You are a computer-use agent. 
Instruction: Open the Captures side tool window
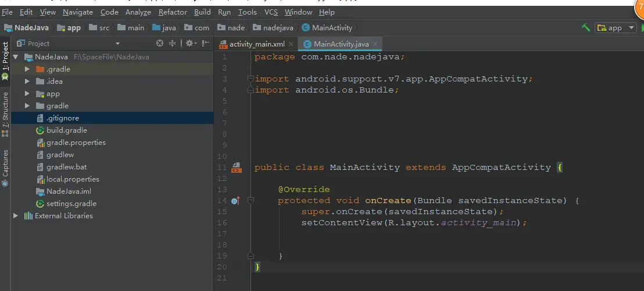(5, 168)
